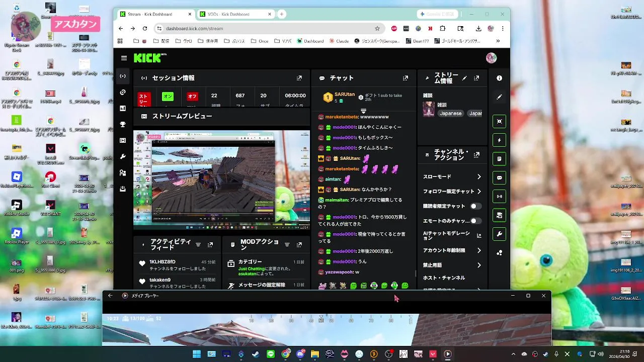Viewport: 644px width, 362px height.
Task: Open the link icon in Kick left sidebar
Action: point(123,93)
